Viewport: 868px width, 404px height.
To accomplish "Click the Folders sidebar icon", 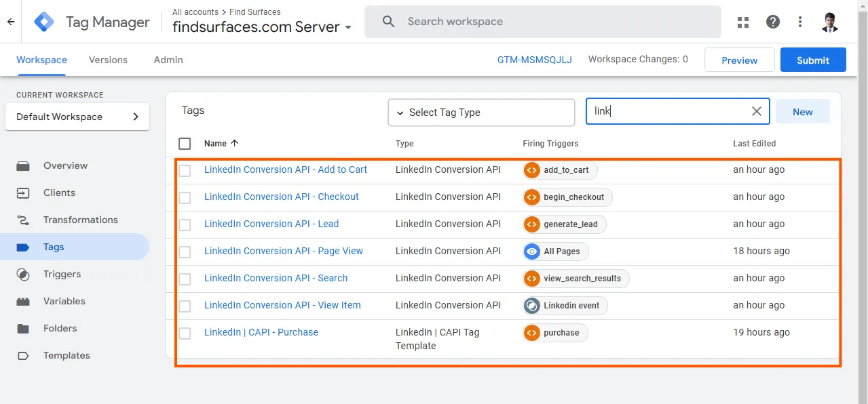I will pos(23,328).
